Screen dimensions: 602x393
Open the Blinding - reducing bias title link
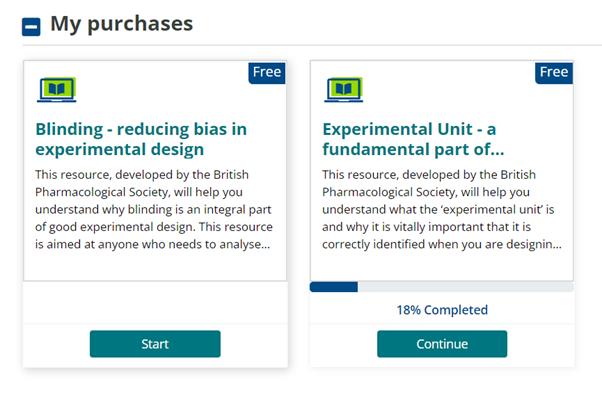point(141,139)
